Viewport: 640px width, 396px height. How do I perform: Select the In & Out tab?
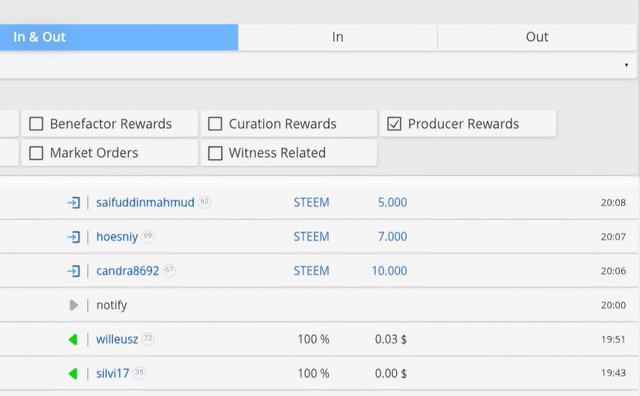pos(119,37)
